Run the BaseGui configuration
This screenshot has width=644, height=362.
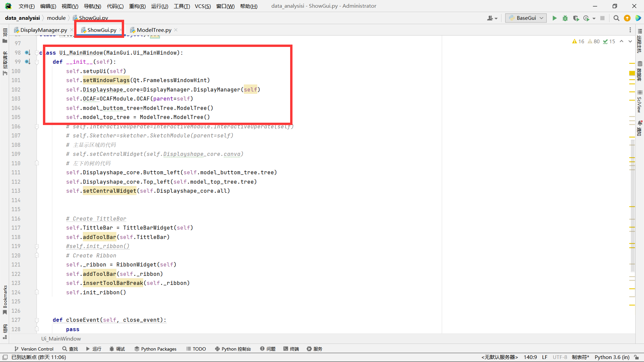[x=554, y=18]
